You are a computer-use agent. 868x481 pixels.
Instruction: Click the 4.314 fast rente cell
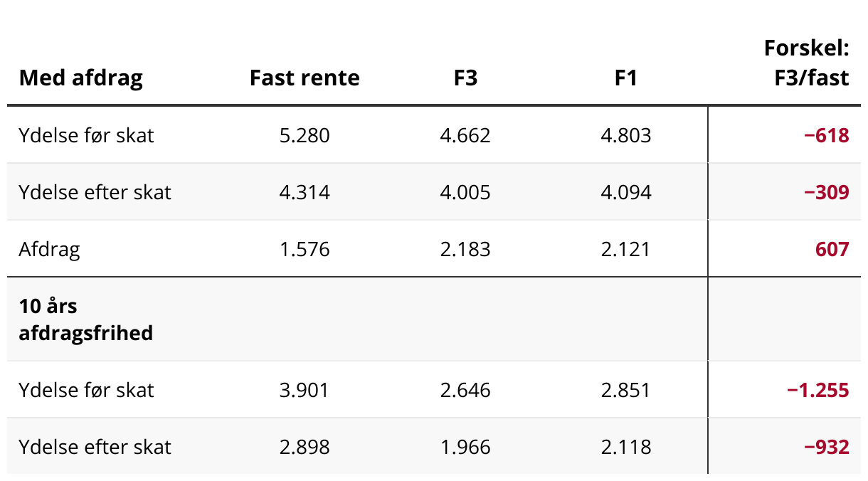coord(305,192)
